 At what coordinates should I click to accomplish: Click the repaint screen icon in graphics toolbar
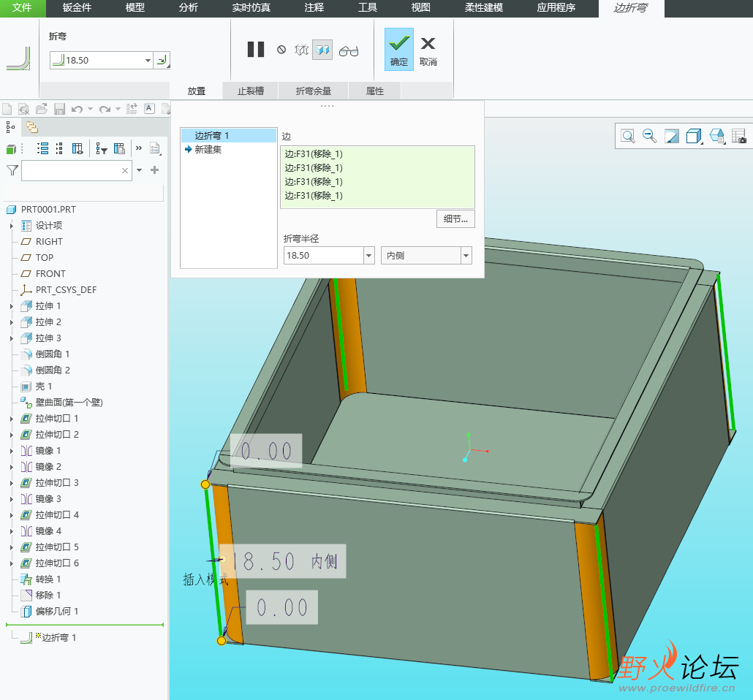[671, 136]
